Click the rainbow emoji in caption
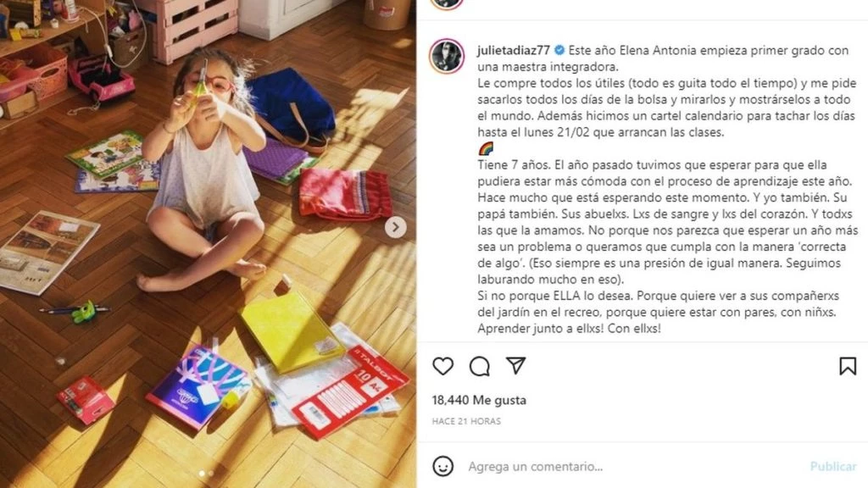 point(486,149)
